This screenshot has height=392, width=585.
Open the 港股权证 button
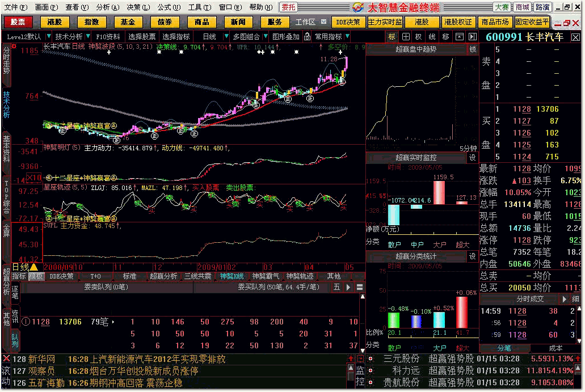[x=458, y=22]
